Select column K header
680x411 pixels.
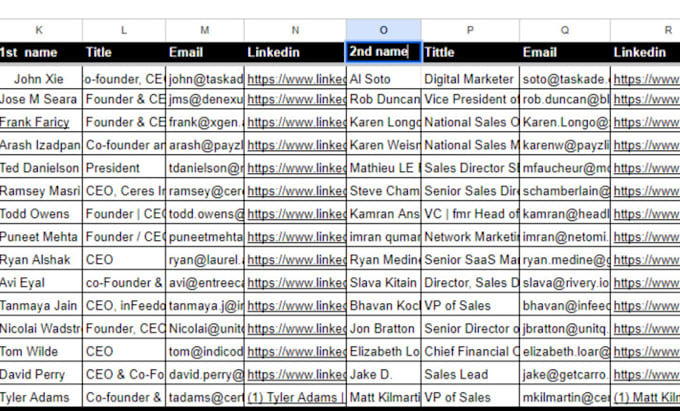[40, 30]
